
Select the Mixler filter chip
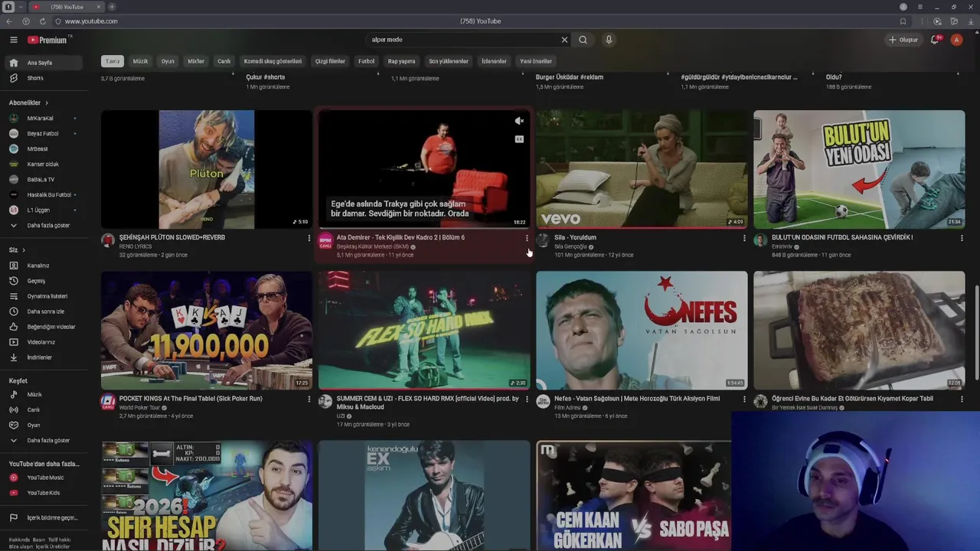[196, 61]
